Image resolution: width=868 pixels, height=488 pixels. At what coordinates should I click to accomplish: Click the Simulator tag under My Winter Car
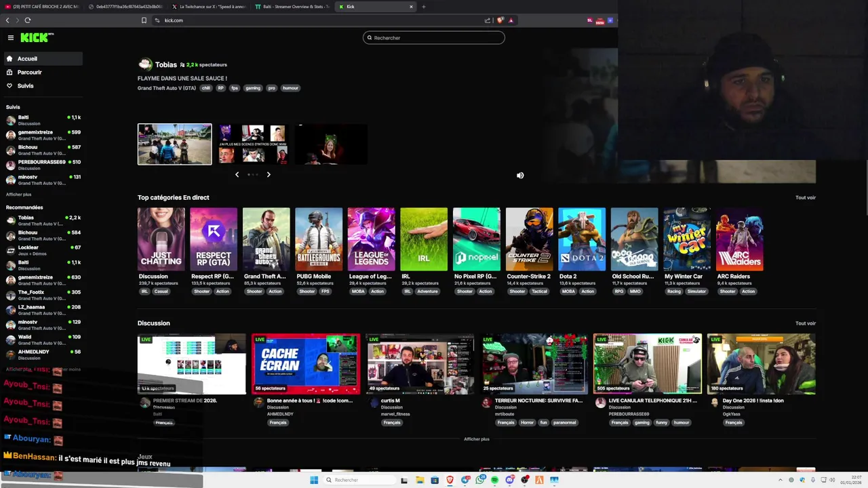click(x=696, y=291)
